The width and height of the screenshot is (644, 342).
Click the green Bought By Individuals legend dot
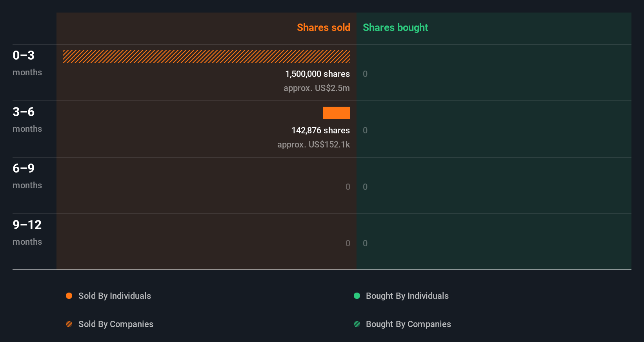pos(357,296)
